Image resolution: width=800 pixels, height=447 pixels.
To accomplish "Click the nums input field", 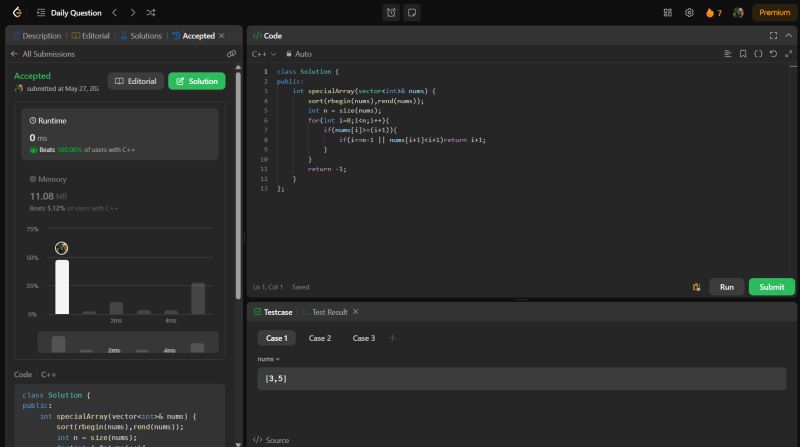I will click(x=520, y=379).
